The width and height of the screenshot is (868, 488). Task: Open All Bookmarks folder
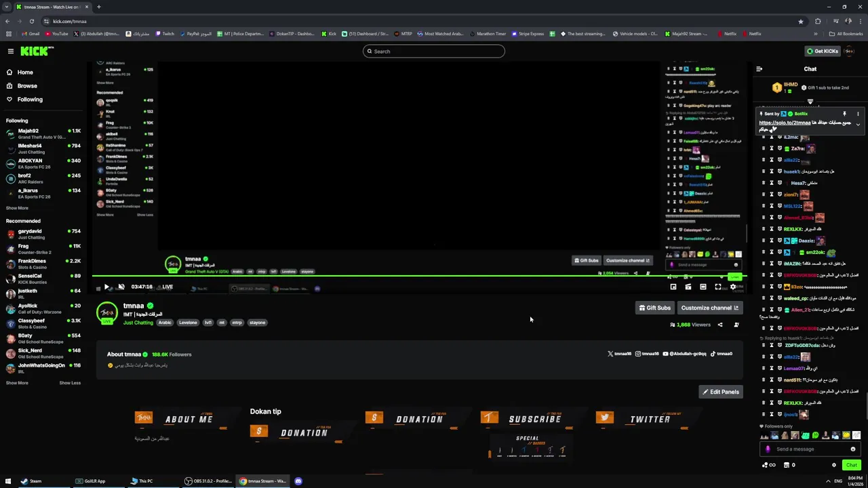[x=846, y=34]
